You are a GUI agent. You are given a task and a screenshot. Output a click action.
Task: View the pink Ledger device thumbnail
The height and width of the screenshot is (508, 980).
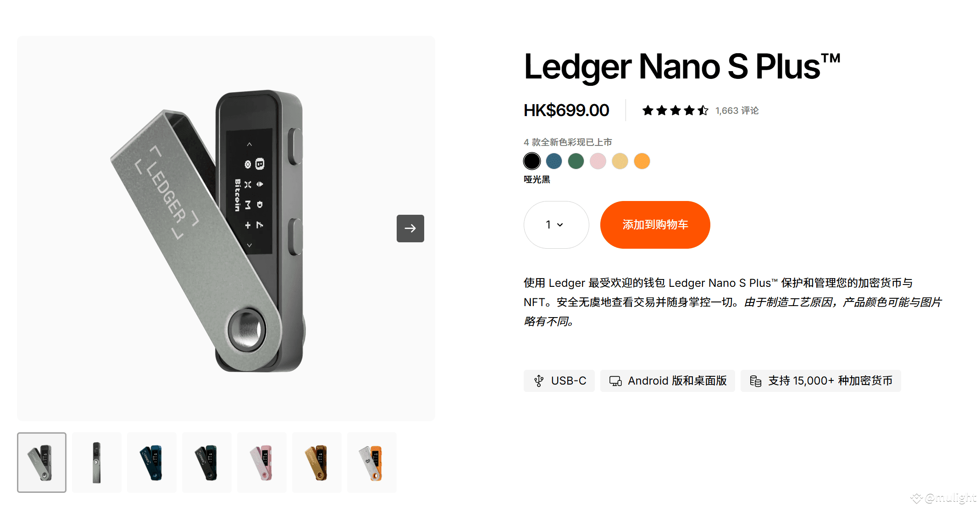tap(262, 462)
